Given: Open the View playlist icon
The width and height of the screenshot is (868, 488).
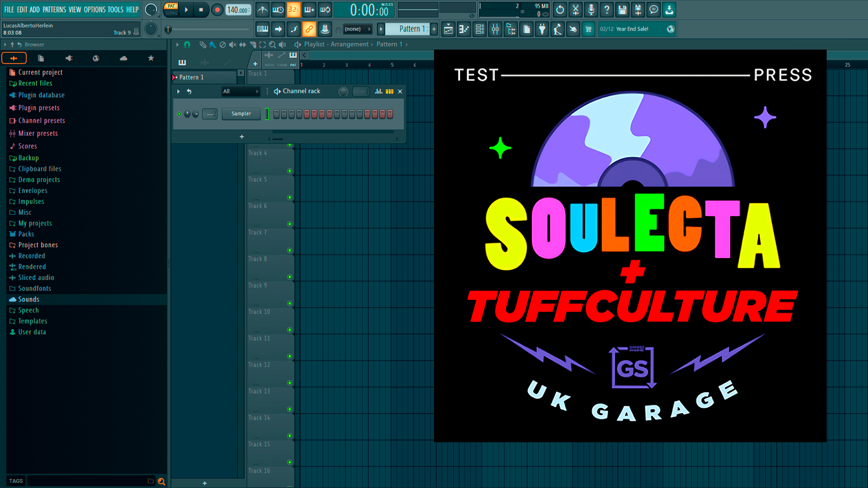Looking at the screenshot, I should point(449,29).
